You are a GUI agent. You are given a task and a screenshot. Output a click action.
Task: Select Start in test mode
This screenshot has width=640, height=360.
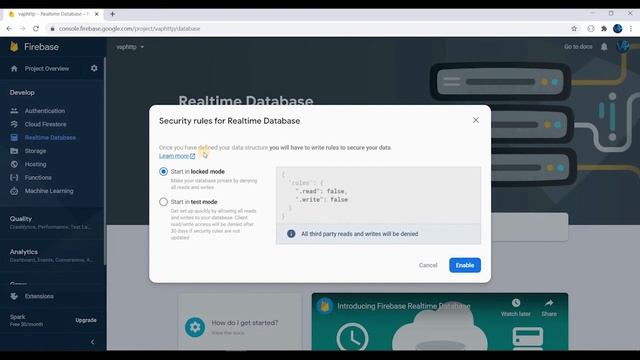pyautogui.click(x=163, y=202)
